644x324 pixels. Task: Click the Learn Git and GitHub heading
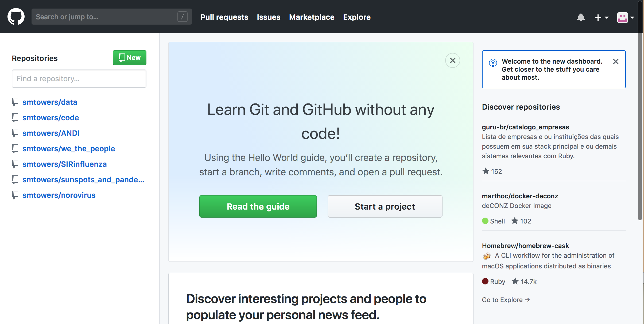click(x=321, y=121)
